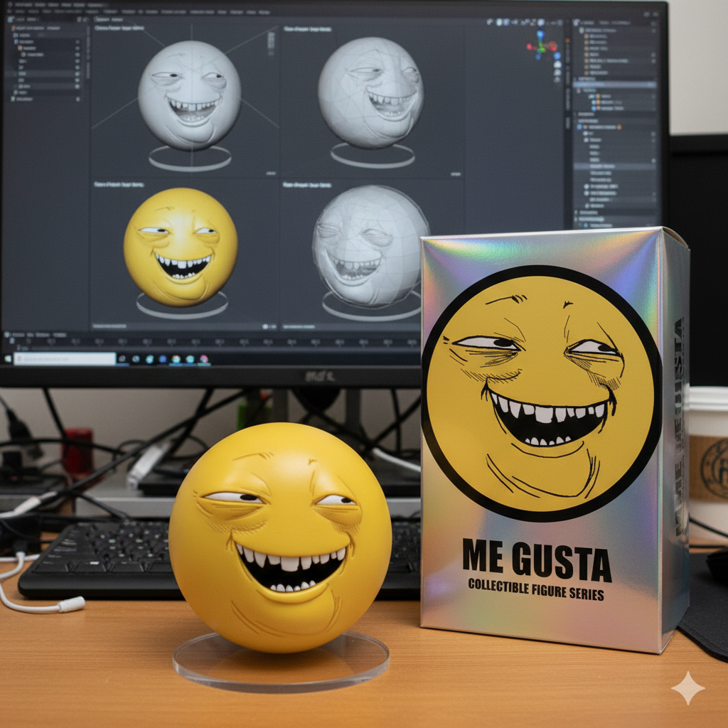This screenshot has width=728, height=728.
Task: Select the yellow textured model viewport
Action: click(185, 255)
